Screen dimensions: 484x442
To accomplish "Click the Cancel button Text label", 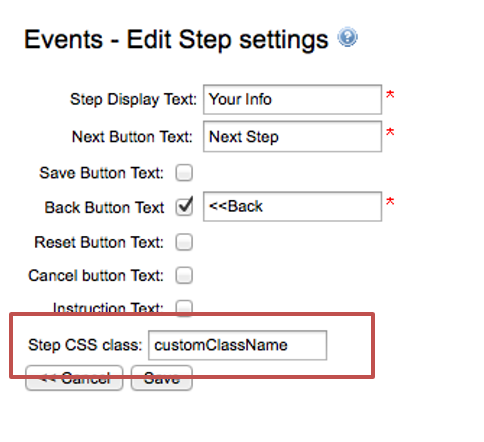I will pos(96,275).
